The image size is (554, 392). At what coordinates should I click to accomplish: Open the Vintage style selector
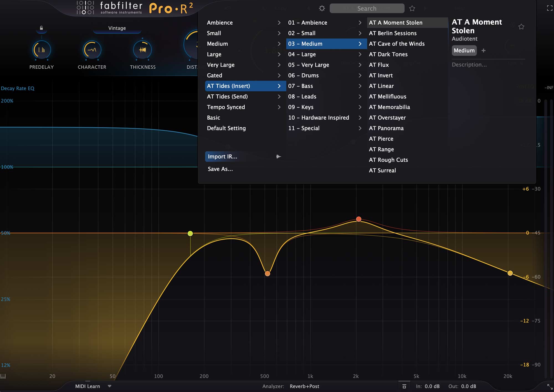(117, 28)
